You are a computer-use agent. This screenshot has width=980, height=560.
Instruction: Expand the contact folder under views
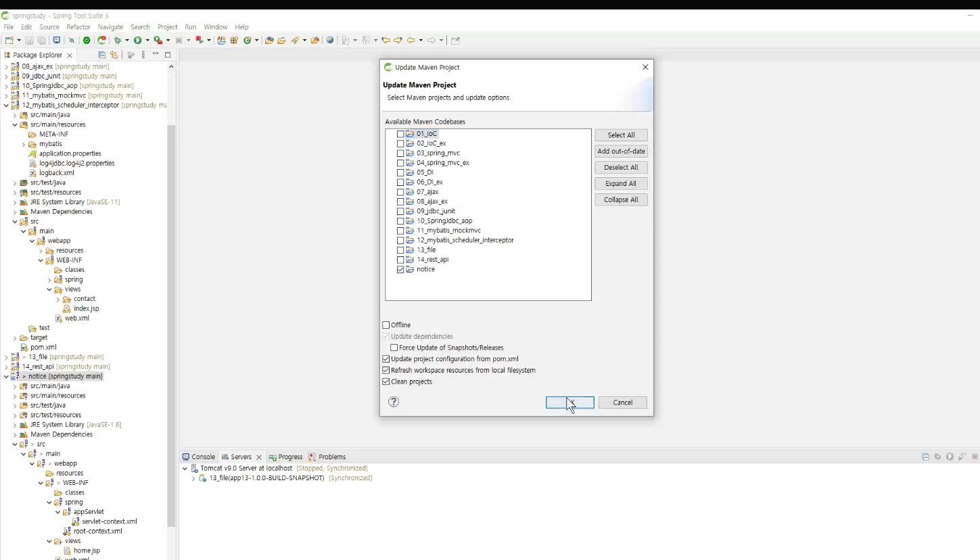pos(57,299)
